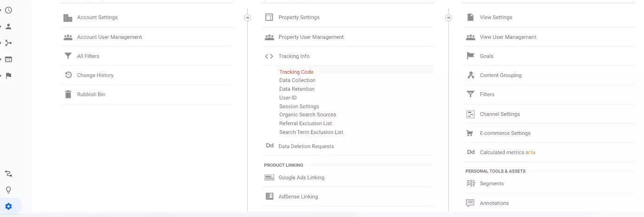Open Organic Search Sources
Image resolution: width=644 pixels, height=217 pixels.
point(308,115)
